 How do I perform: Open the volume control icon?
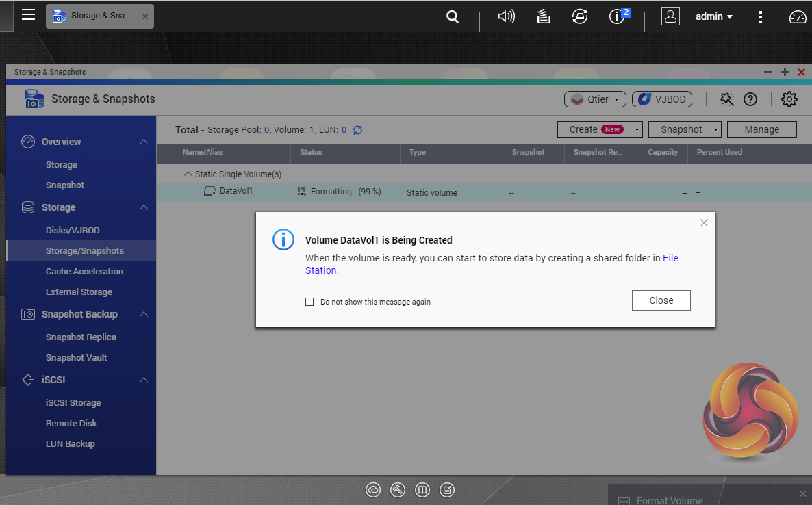(x=506, y=17)
